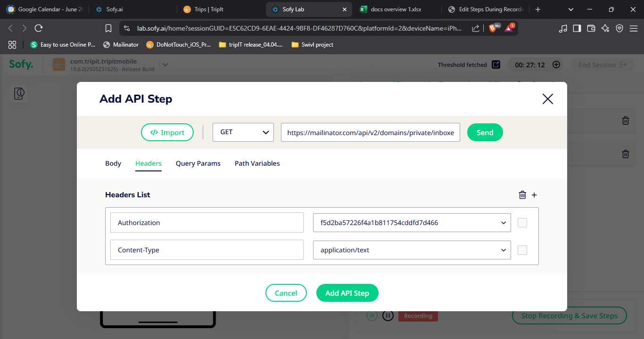Open the device info icon in sidebar
This screenshot has height=339, width=644.
click(19, 94)
